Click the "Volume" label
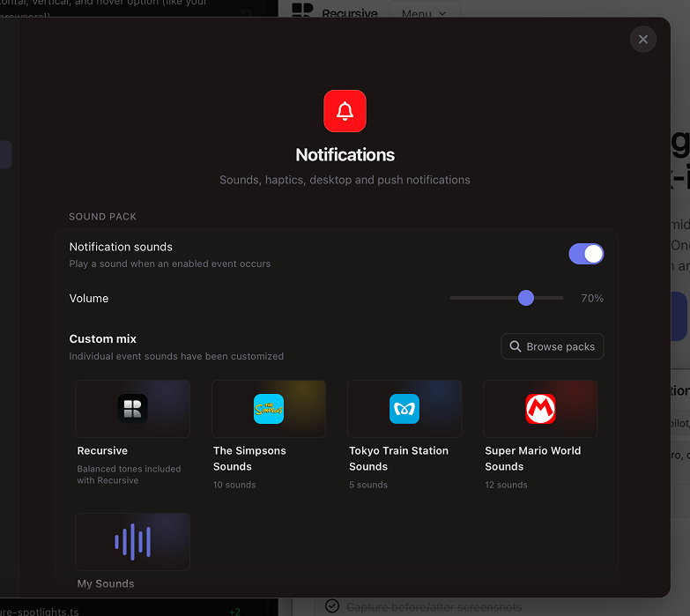 [x=88, y=299]
